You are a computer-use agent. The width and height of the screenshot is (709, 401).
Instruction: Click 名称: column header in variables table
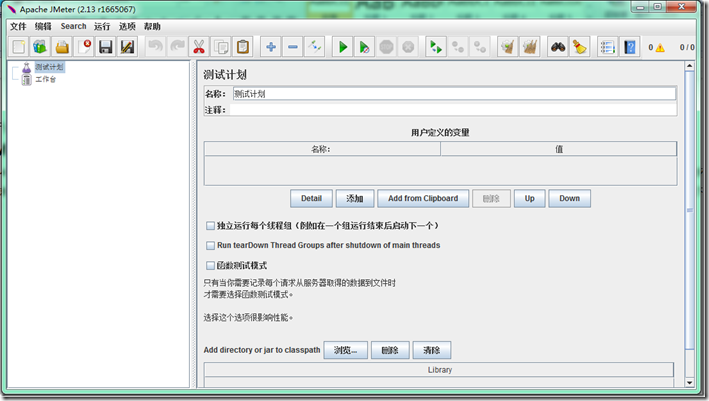(x=322, y=149)
